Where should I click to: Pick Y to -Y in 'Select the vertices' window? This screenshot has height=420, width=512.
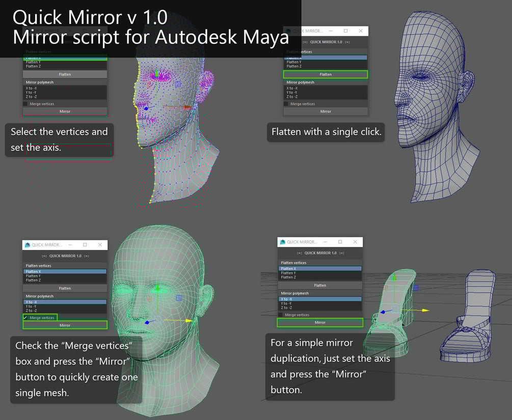(65, 92)
